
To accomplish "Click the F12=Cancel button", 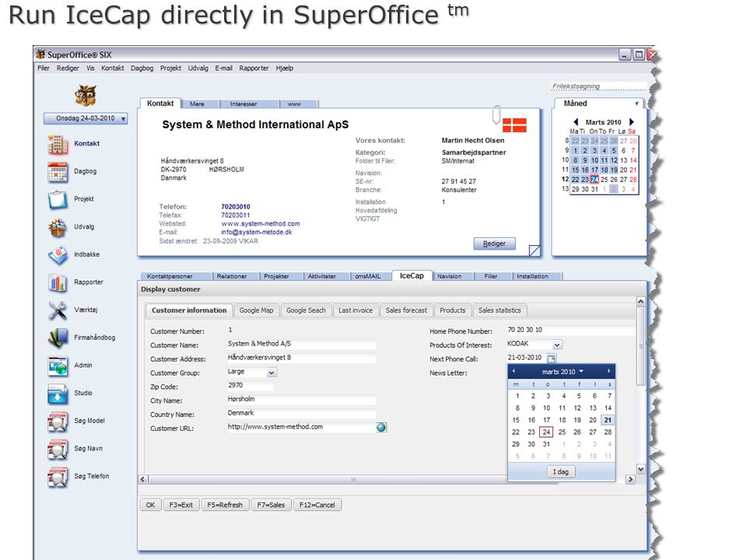I will (x=317, y=505).
